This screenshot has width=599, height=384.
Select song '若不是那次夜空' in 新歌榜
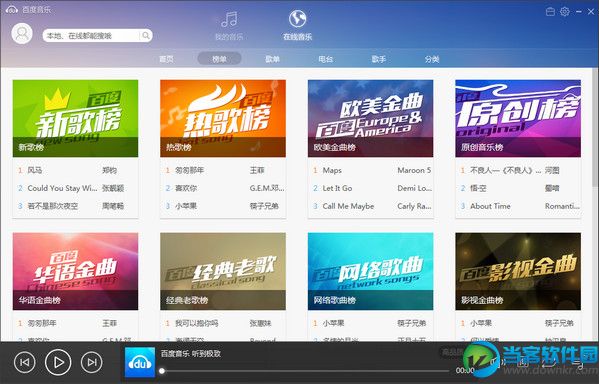coord(53,206)
